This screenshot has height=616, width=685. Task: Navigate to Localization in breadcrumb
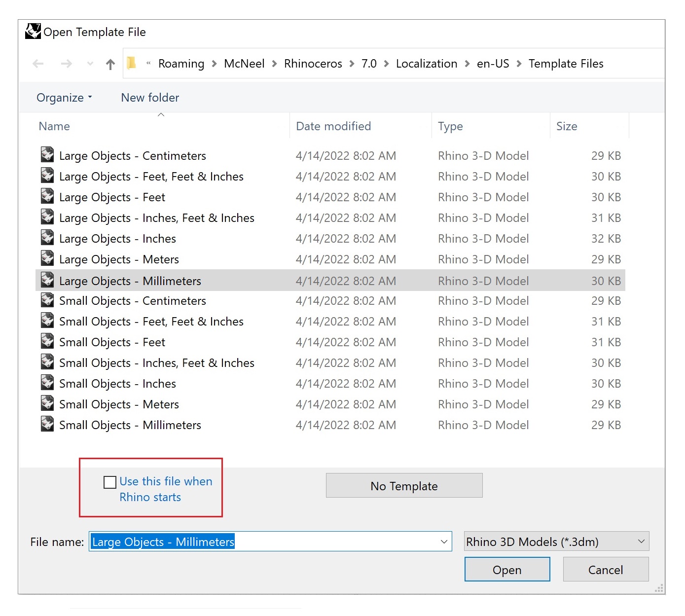coord(427,64)
